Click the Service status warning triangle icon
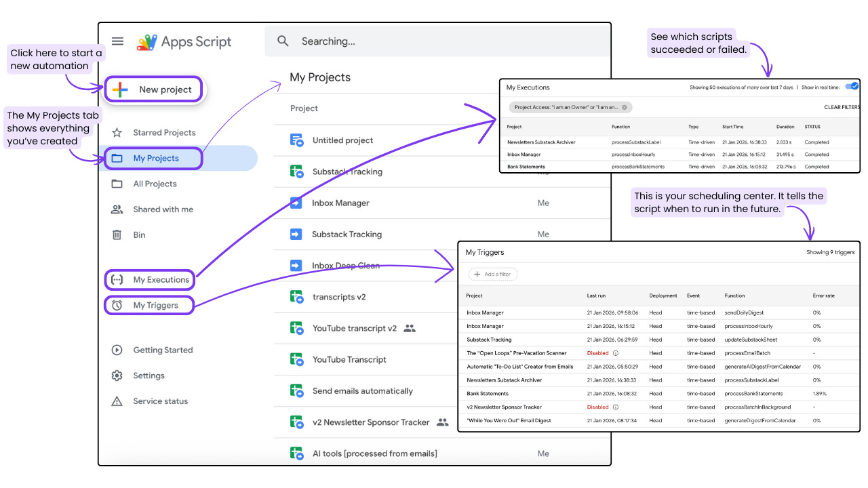Viewport: 868px width, 488px height. (x=117, y=401)
